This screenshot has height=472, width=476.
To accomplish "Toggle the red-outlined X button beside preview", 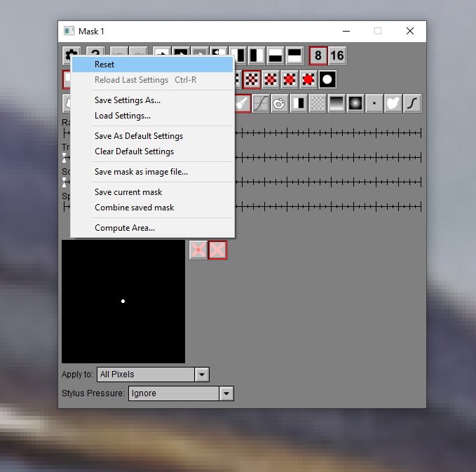I will pyautogui.click(x=217, y=250).
